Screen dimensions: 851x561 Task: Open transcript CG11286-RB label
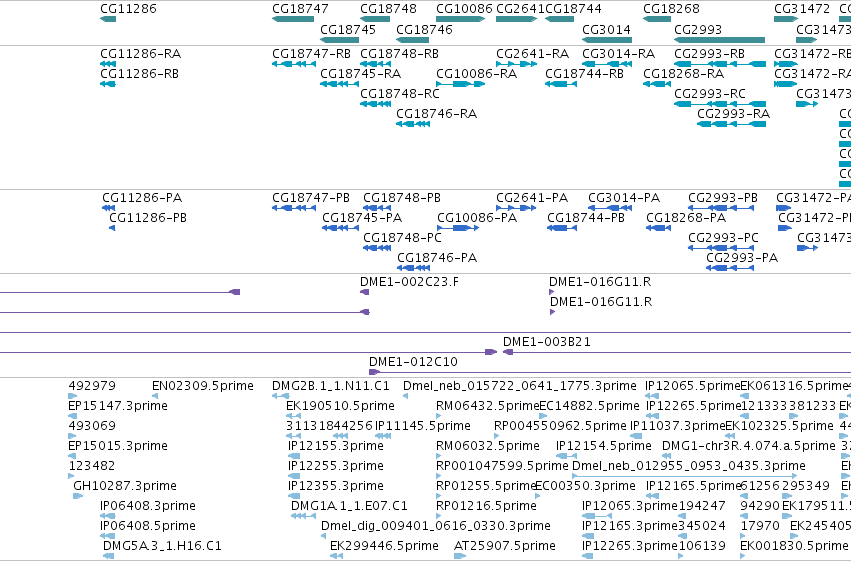[x=139, y=73]
